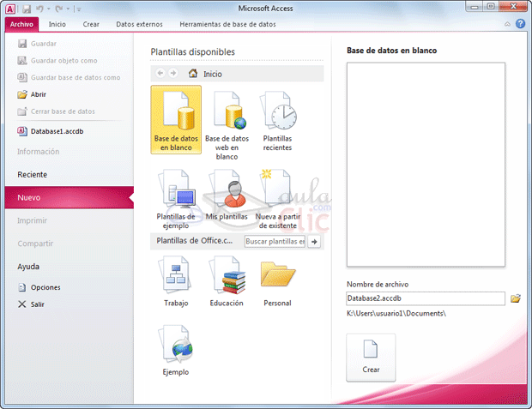Open the Educación template category

click(227, 283)
